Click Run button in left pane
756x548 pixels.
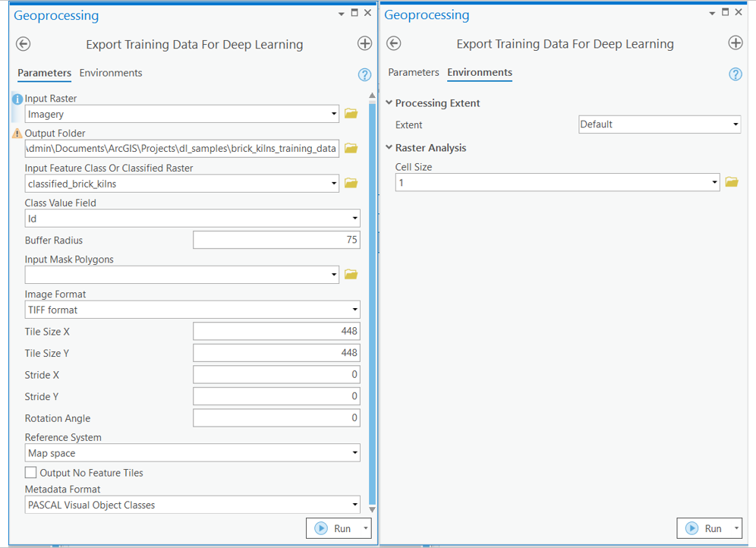point(334,528)
